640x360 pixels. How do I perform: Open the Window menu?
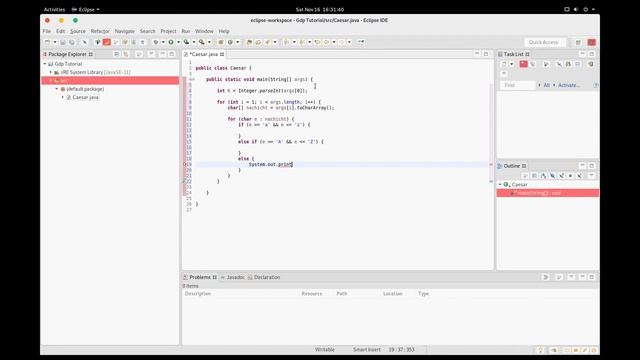[204, 31]
